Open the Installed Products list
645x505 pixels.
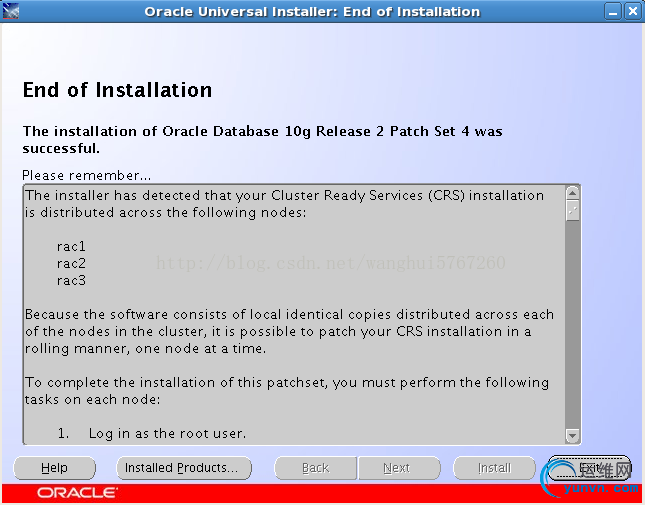(184, 468)
